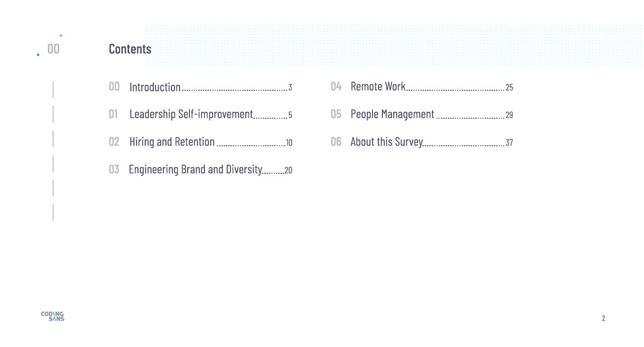Click section number 01 in the contents
The image size is (644, 347).
coord(113,114)
